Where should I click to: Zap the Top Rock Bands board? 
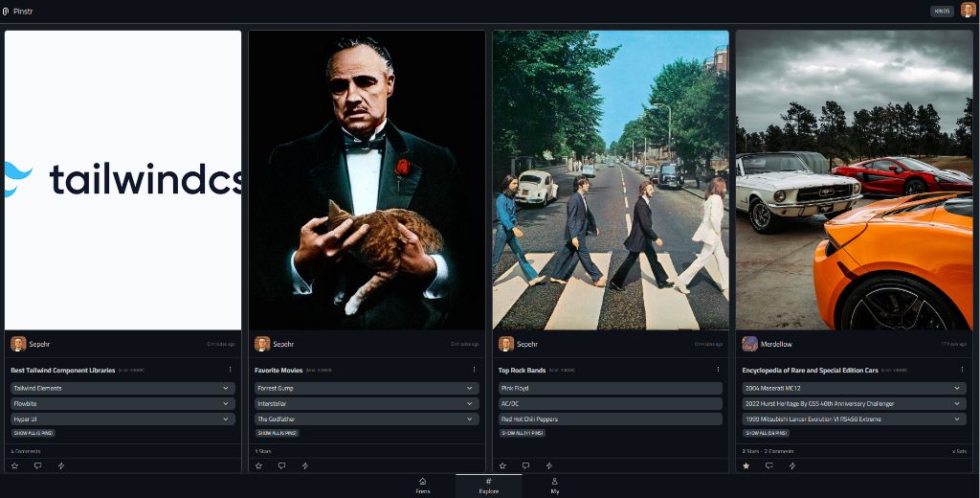point(548,465)
